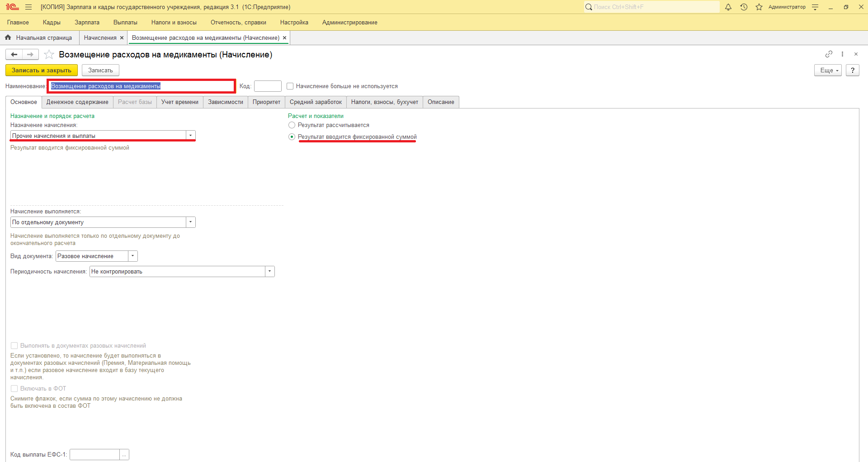Close the Возмещение расходов tab
Viewport: 868px width, 462px height.
pyautogui.click(x=284, y=38)
